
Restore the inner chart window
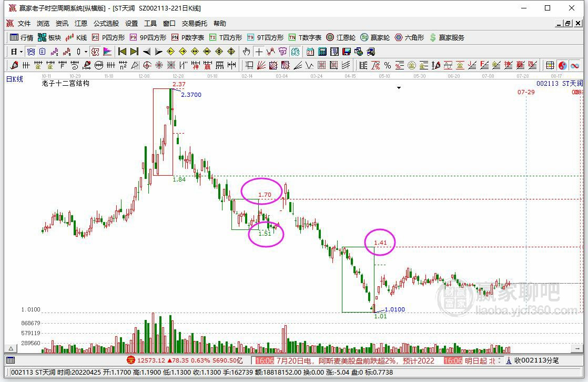(568, 23)
